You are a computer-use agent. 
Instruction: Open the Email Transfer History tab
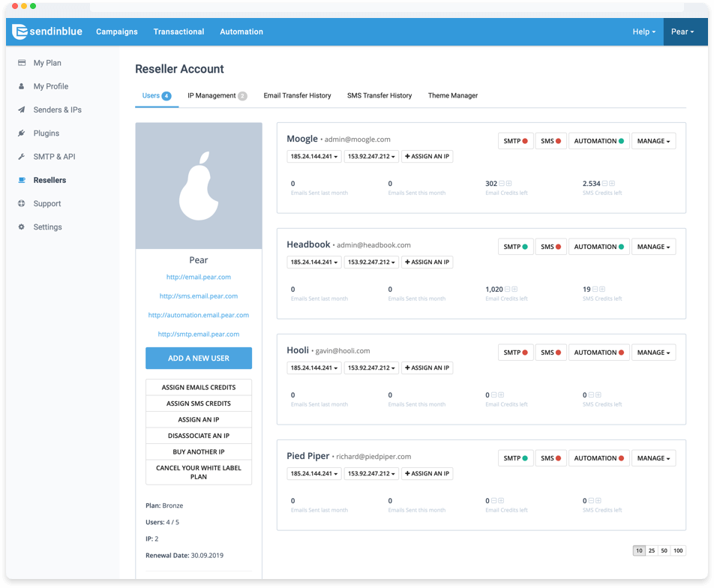(297, 96)
